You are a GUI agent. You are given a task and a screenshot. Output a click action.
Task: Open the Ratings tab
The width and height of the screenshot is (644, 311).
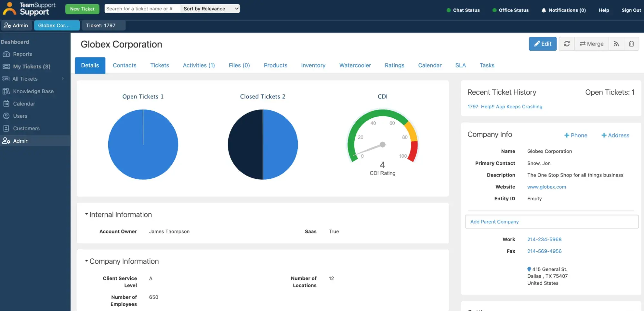coord(394,65)
